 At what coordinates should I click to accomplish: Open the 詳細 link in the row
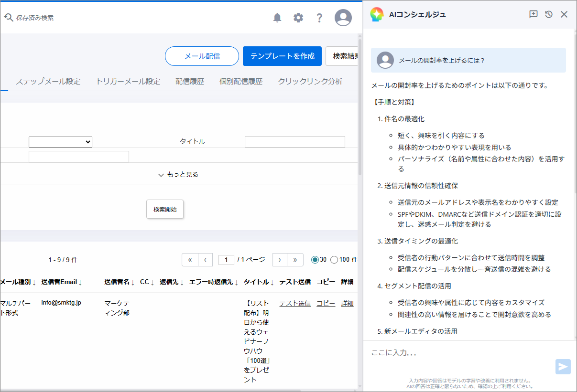click(x=347, y=303)
